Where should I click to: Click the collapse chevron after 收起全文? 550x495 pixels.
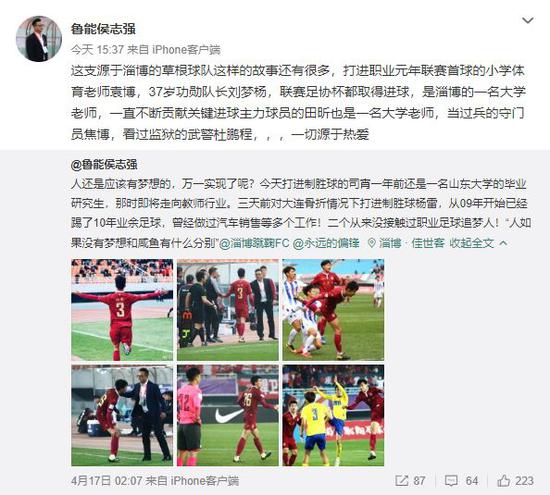pos(503,243)
